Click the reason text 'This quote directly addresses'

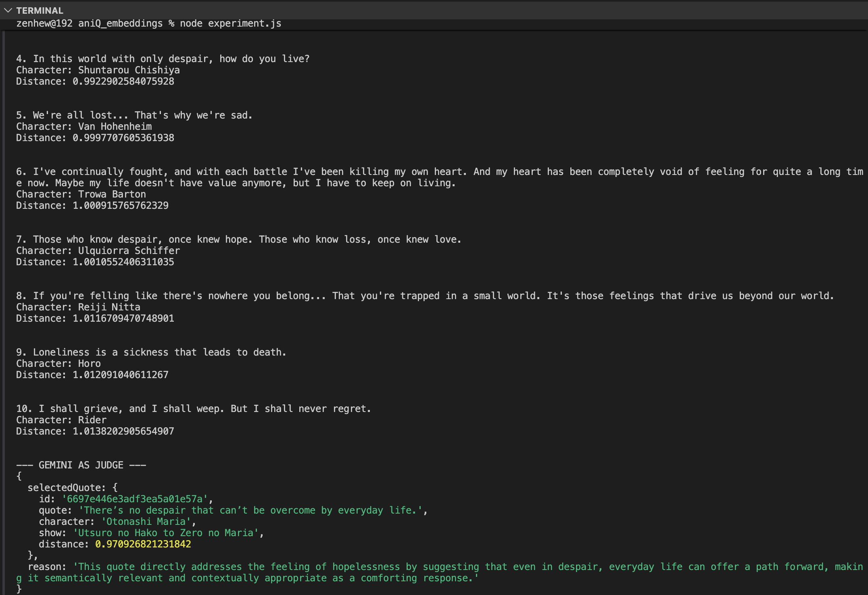[440, 572]
